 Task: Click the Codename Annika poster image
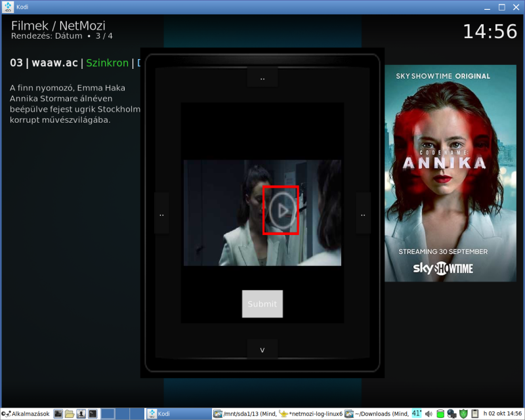[450, 173]
